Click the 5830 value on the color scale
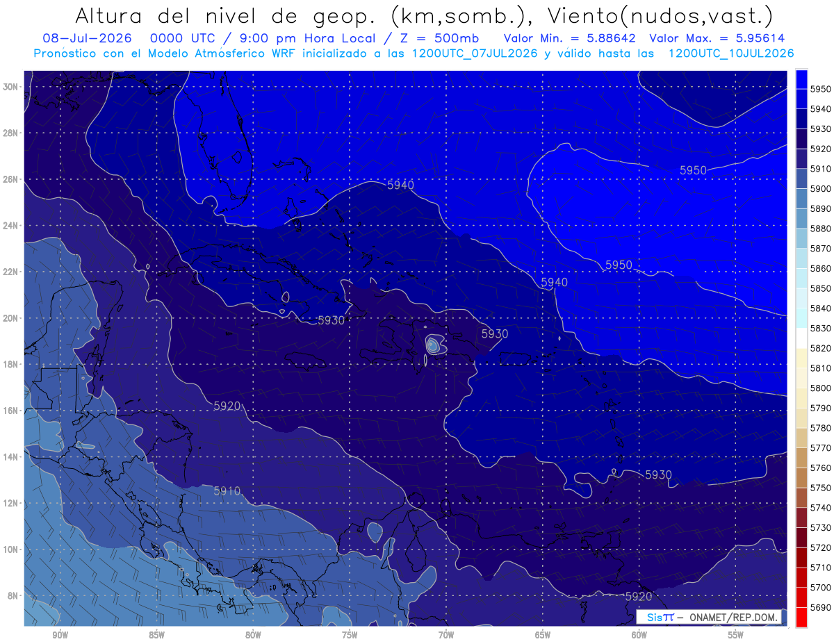The image size is (834, 644). coord(821,329)
